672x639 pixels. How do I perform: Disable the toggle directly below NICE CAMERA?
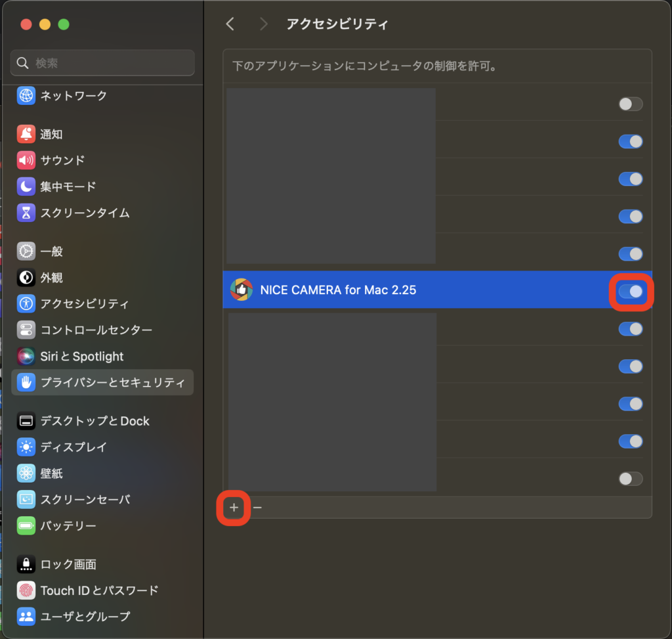tap(631, 329)
